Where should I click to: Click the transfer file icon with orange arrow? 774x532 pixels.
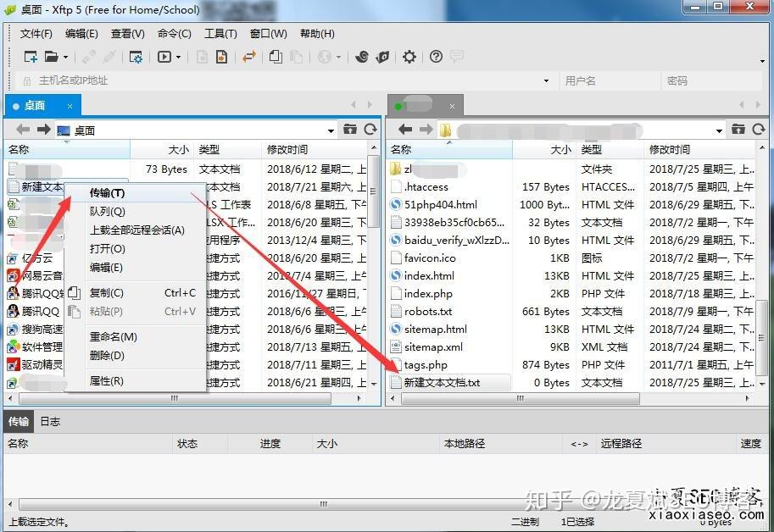(221, 57)
